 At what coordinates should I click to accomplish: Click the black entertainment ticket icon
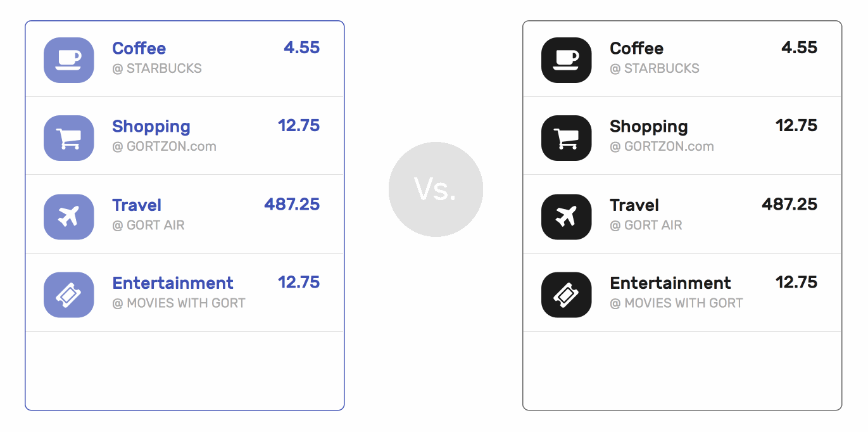566,295
